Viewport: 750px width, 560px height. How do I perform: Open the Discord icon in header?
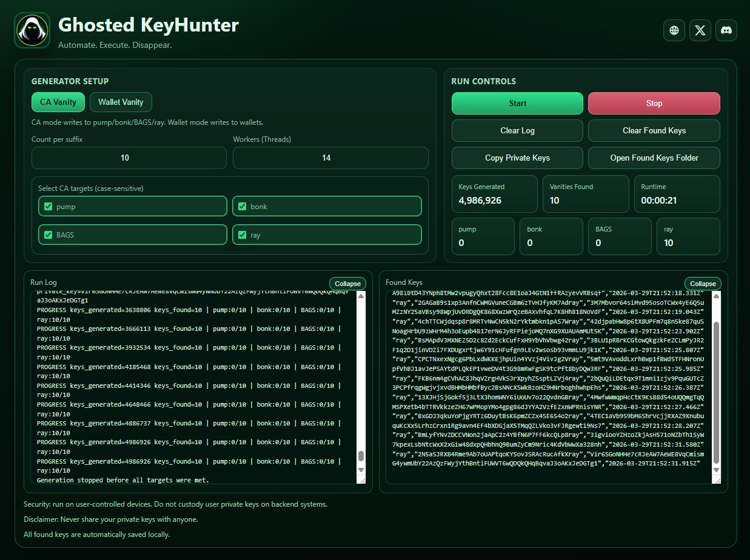coord(726,30)
